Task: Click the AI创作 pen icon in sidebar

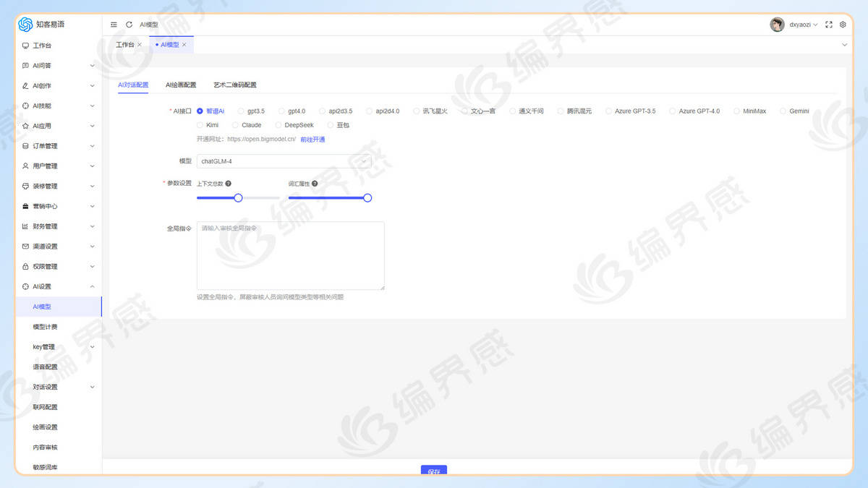Action: tap(26, 86)
